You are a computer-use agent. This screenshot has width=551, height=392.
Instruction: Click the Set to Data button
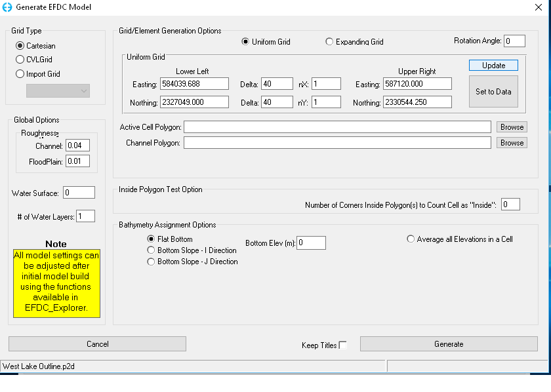(493, 92)
